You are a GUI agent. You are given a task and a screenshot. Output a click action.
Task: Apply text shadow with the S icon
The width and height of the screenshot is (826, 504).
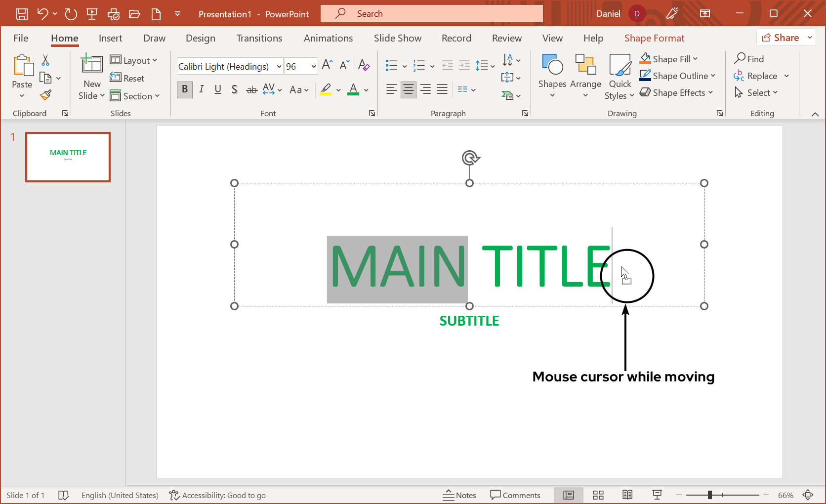(235, 89)
